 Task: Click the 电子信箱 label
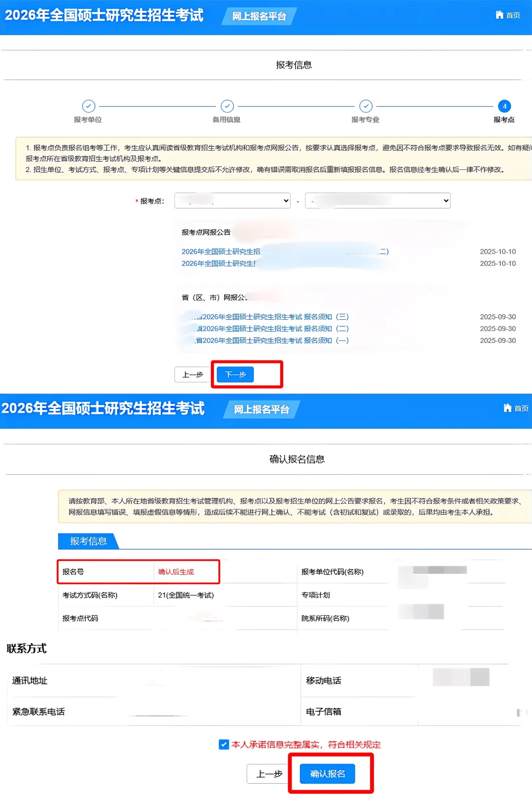pyautogui.click(x=324, y=711)
